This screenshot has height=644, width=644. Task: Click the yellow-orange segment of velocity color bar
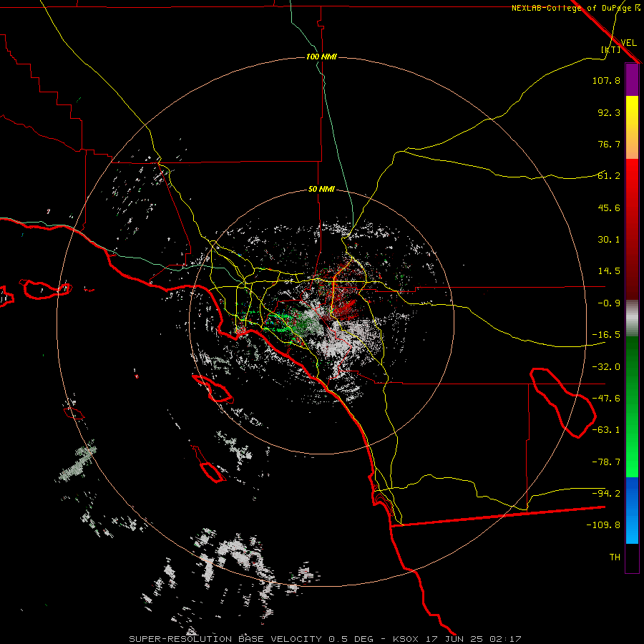point(632,127)
